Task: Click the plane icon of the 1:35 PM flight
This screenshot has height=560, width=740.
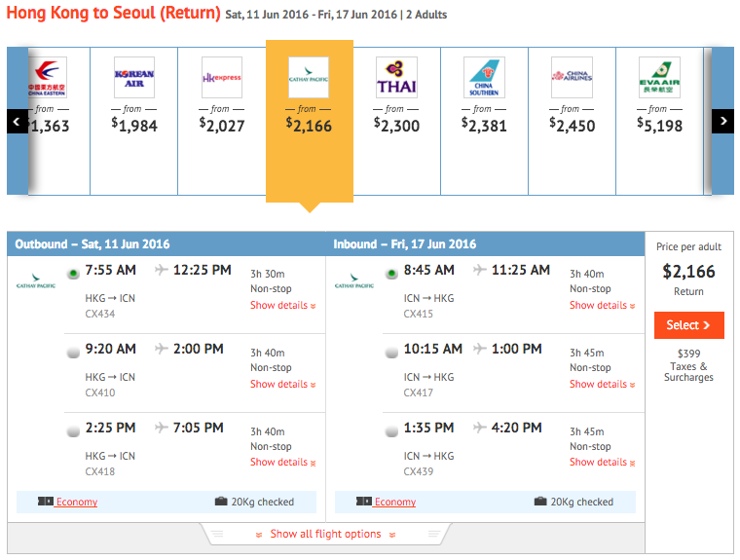Action: tap(480, 428)
